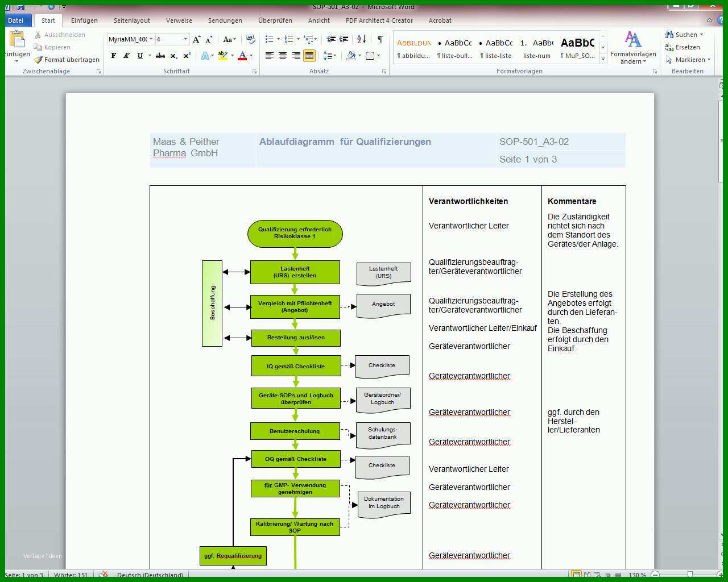This screenshot has width=728, height=582.
Task: Open the font name dropdown
Action: coord(151,39)
